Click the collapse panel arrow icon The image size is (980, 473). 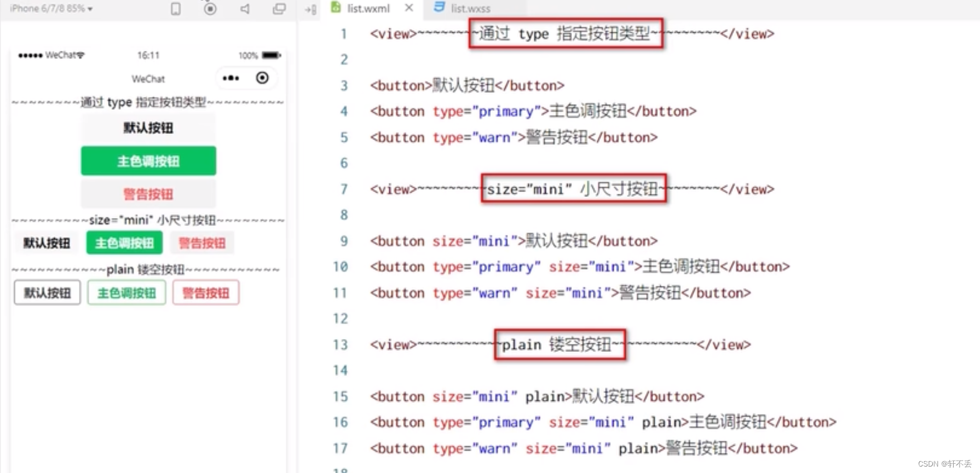click(x=311, y=9)
